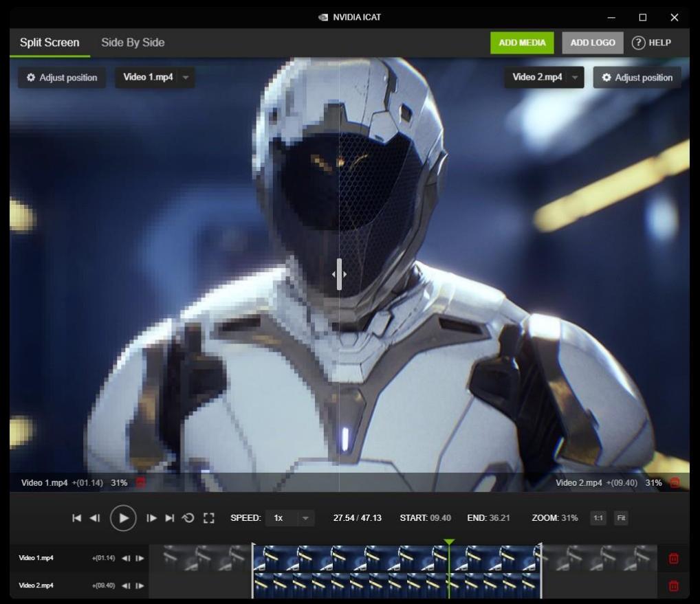Set zoom to 1:1 scale

[598, 518]
